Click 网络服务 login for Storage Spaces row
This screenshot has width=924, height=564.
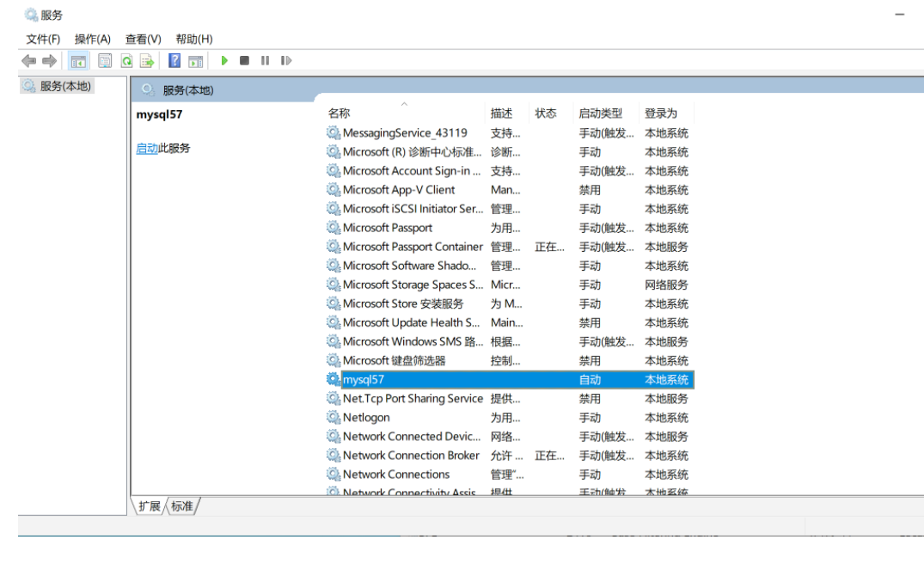click(x=666, y=285)
